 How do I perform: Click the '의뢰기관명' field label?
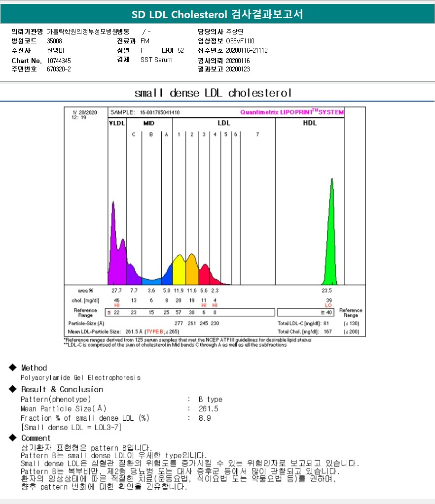27,32
